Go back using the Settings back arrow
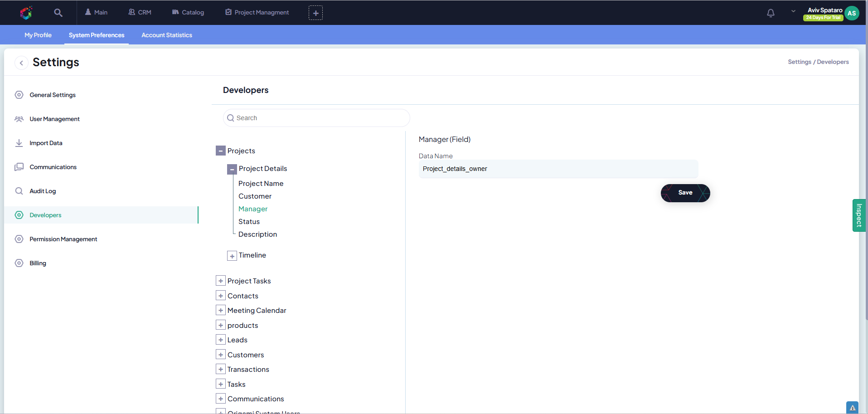868x414 pixels. coord(21,63)
